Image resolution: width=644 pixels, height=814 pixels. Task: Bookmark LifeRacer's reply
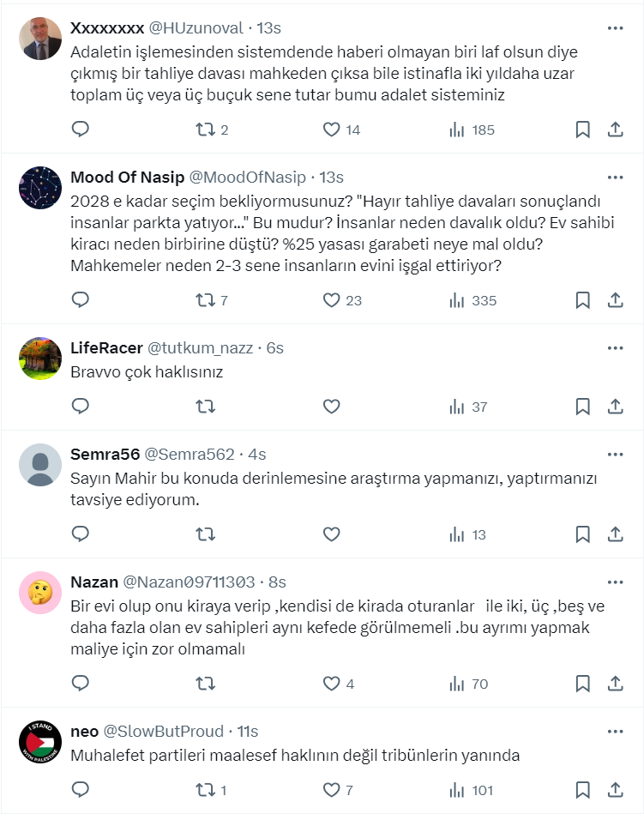pyautogui.click(x=582, y=407)
